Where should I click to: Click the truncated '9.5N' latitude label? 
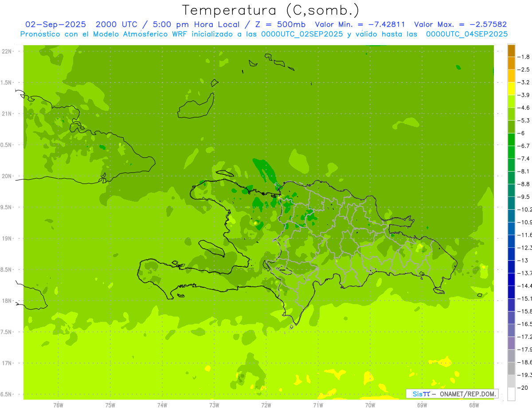[x=7, y=207]
